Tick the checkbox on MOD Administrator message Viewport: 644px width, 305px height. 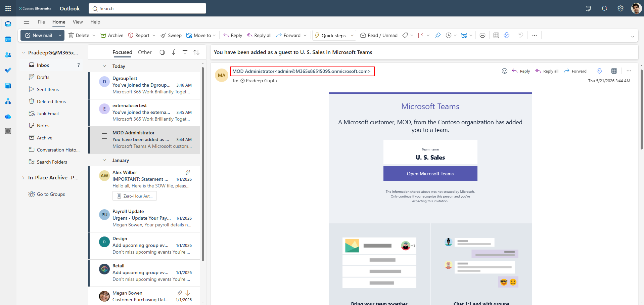click(104, 136)
